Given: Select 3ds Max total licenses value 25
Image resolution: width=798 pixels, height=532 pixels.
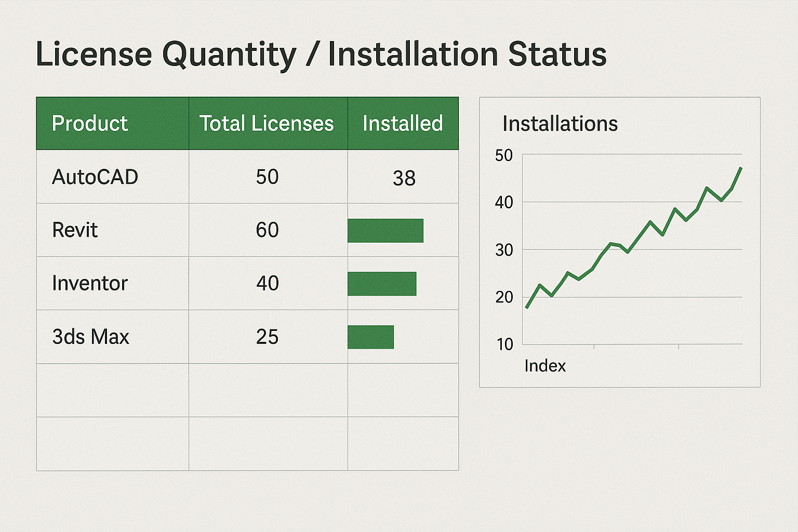Looking at the screenshot, I should click(268, 337).
